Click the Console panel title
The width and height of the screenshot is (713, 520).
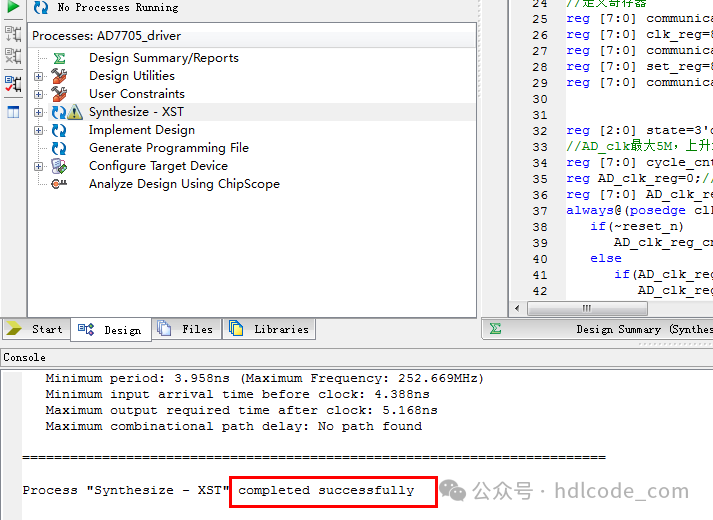pos(25,358)
